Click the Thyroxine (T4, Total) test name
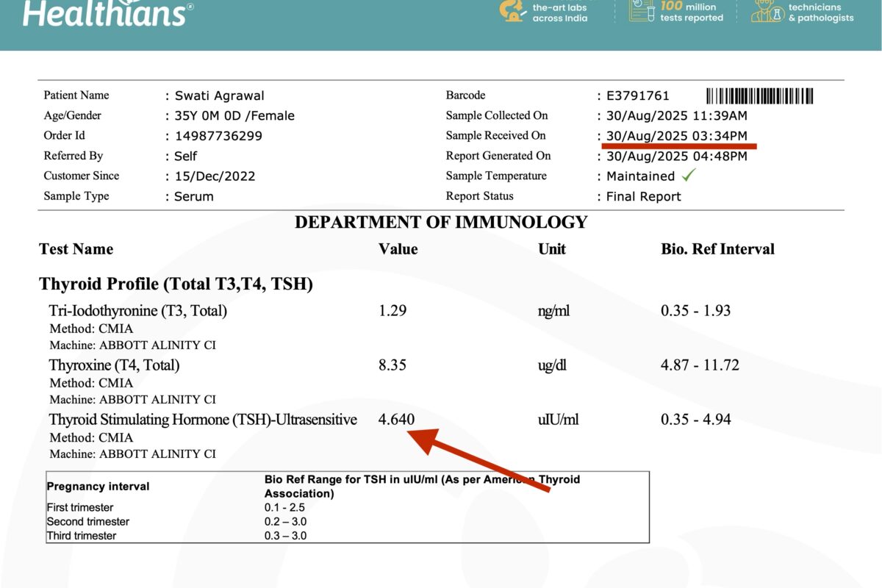This screenshot has width=882, height=588. pyautogui.click(x=115, y=365)
